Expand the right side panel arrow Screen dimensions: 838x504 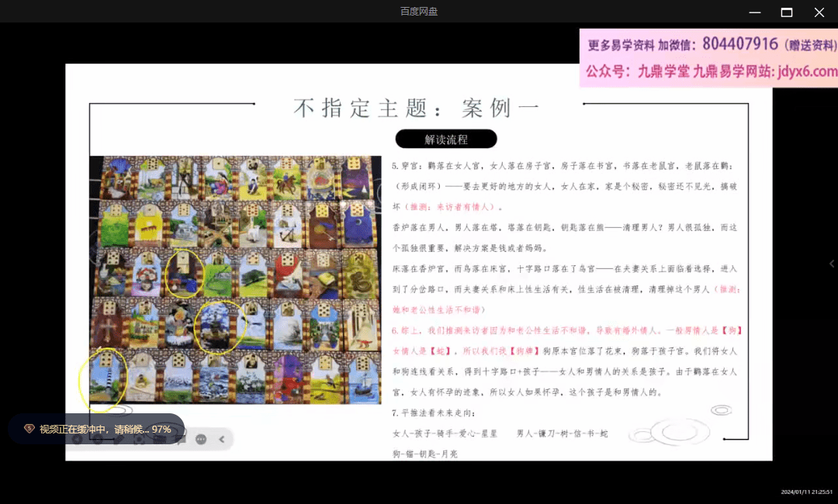(x=832, y=264)
